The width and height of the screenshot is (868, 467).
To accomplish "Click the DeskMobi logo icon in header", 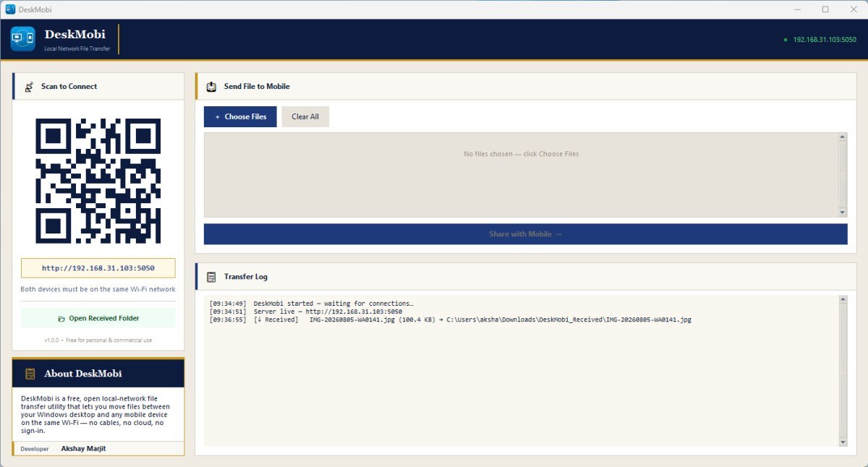I will [x=23, y=39].
